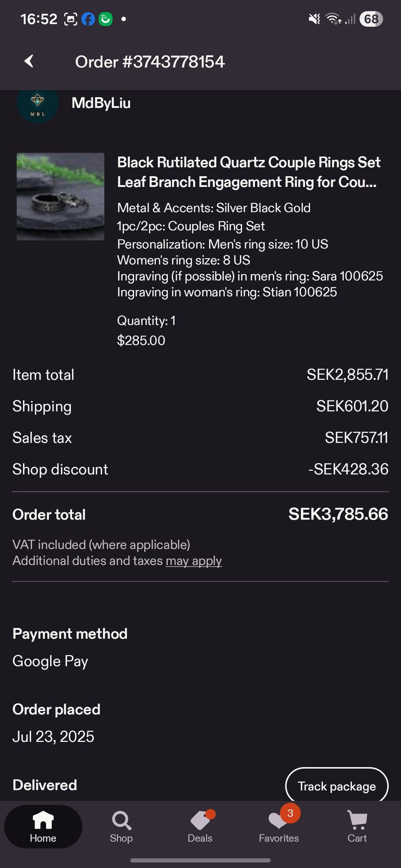This screenshot has width=401, height=868.
Task: Tap the order number header title
Action: [150, 62]
